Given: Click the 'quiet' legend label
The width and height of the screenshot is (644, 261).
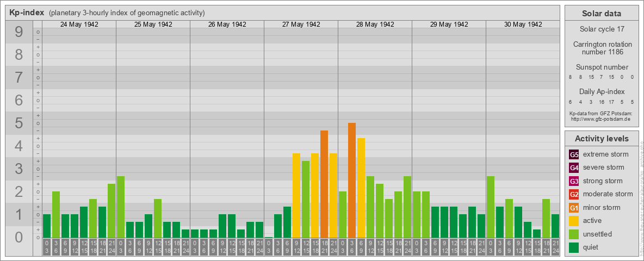Looking at the screenshot, I should point(592,247).
